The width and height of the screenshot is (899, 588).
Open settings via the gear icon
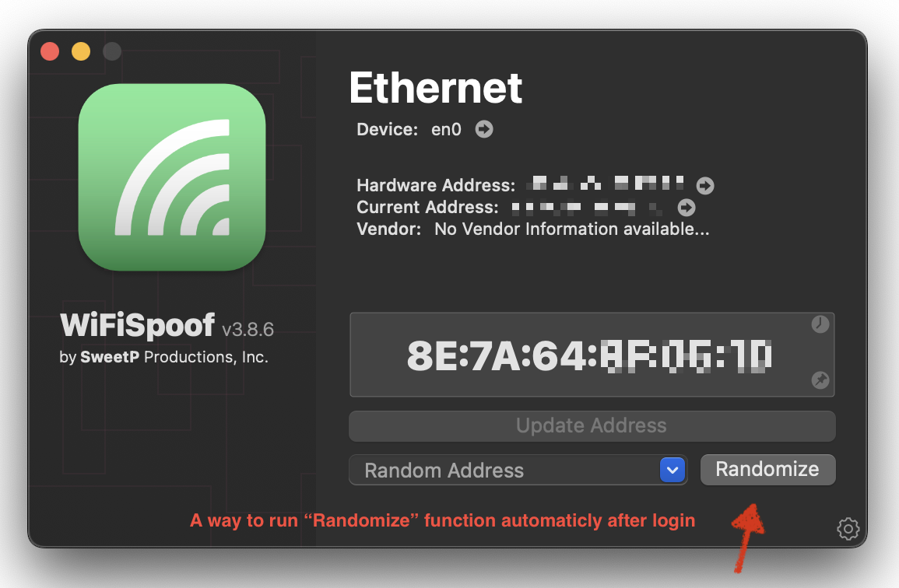(x=848, y=528)
